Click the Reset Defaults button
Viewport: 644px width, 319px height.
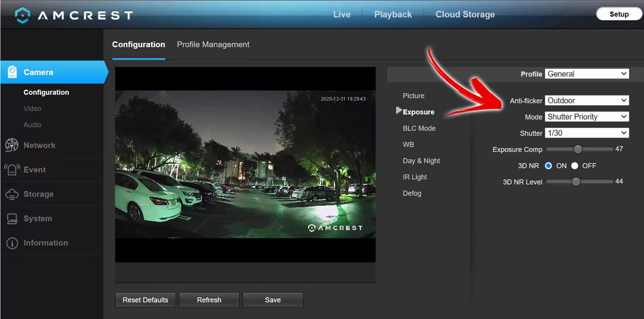[x=145, y=300]
